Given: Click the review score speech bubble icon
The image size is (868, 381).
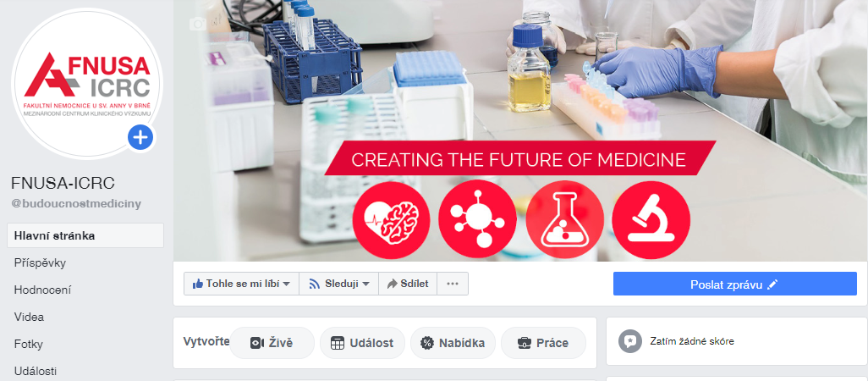Looking at the screenshot, I should [x=630, y=341].
